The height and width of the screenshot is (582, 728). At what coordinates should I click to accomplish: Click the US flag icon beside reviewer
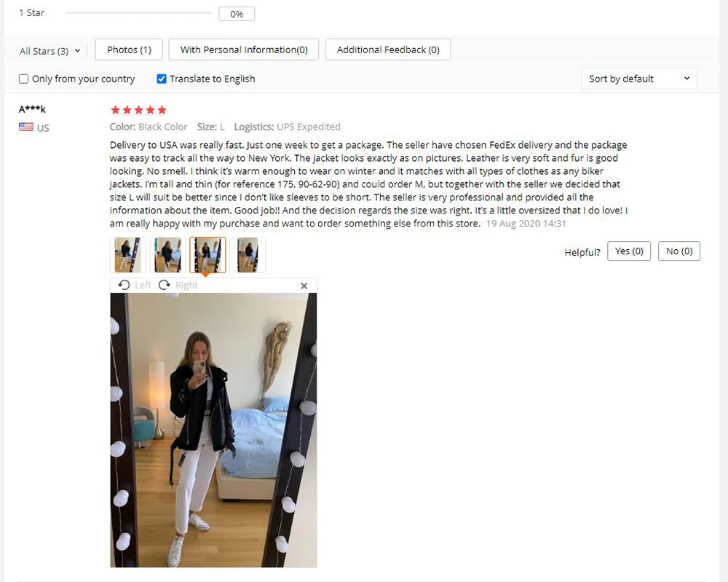[26, 127]
